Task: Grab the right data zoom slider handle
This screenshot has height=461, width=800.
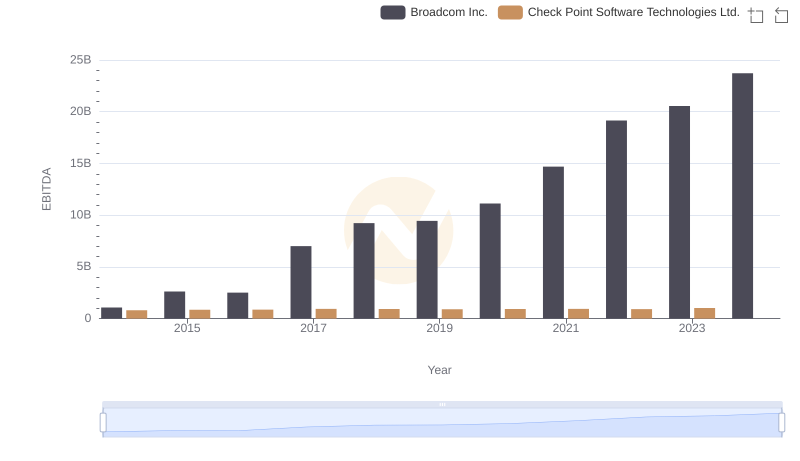Action: click(781, 423)
